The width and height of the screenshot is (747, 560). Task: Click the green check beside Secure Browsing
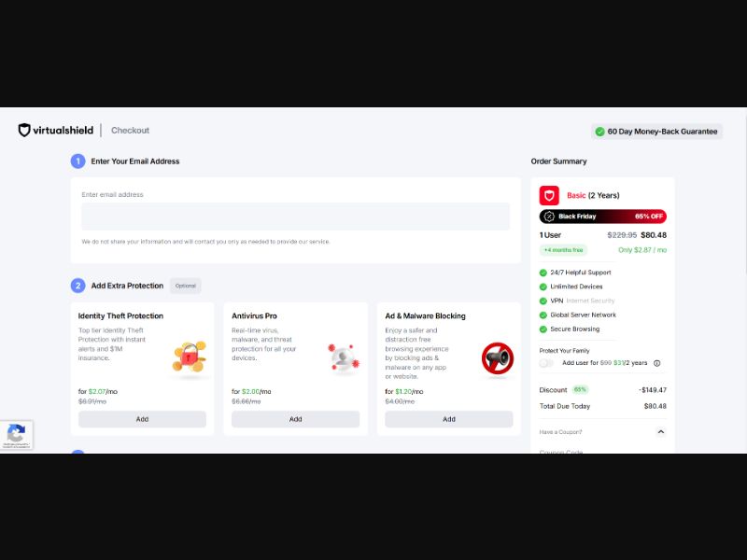(x=543, y=329)
